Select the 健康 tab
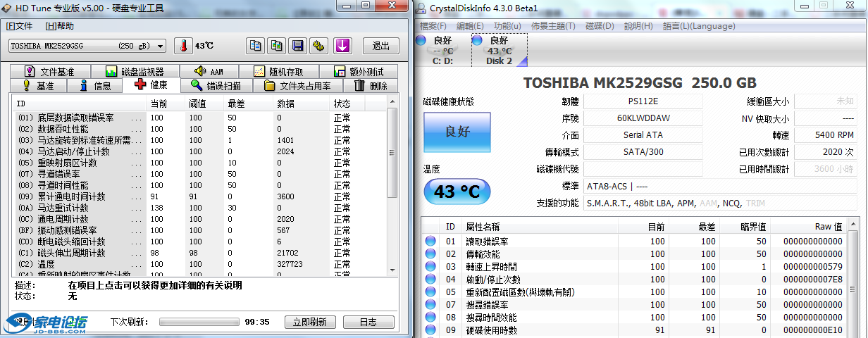868x338 pixels. coord(151,85)
